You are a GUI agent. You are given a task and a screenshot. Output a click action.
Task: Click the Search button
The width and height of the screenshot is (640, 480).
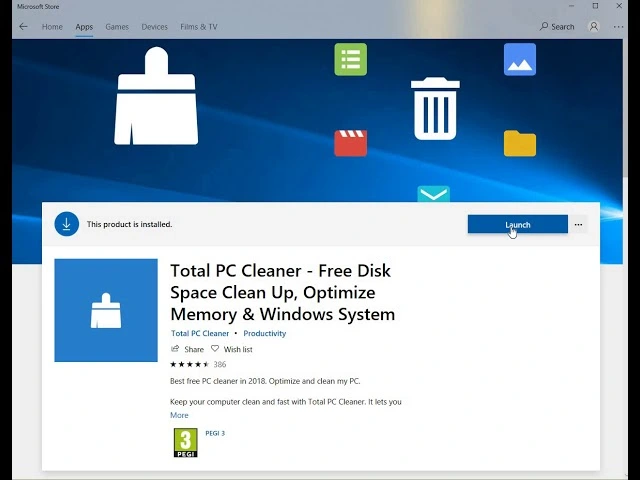point(557,27)
